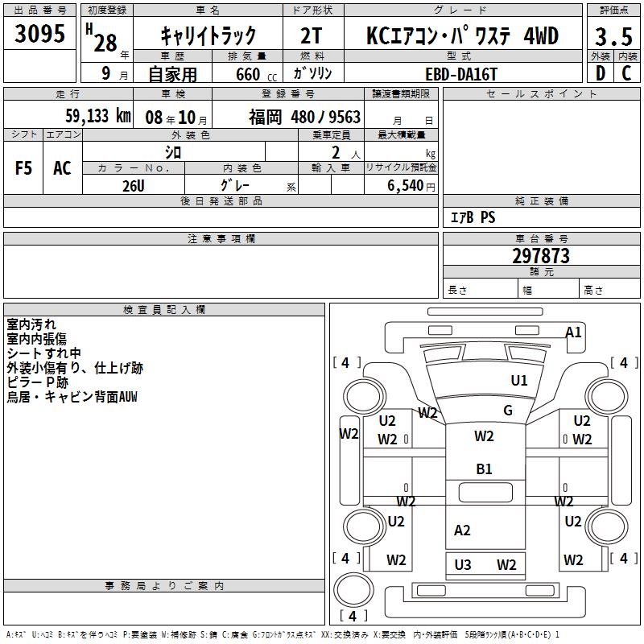Screen dimensions: 644x644
Task: Click the 長さ dimension label
Action: click(x=457, y=290)
